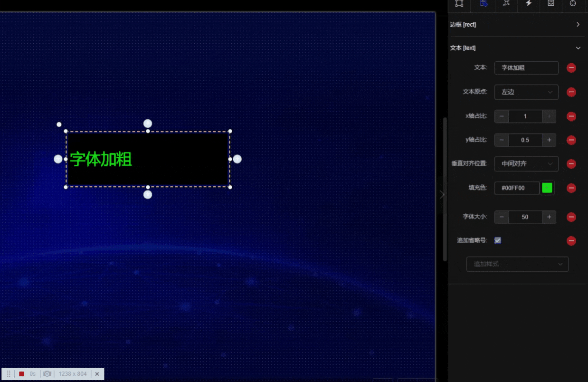Open the lightning bolt events tab
The image size is (588, 382).
coord(529,3)
